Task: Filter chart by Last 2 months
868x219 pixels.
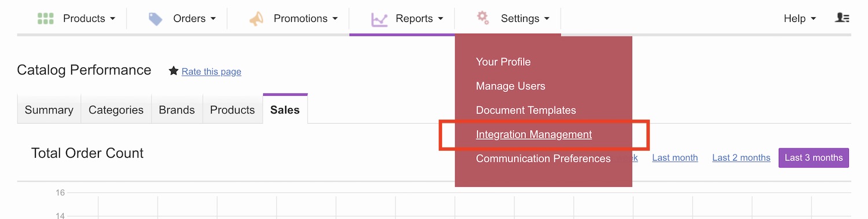Action: click(741, 158)
